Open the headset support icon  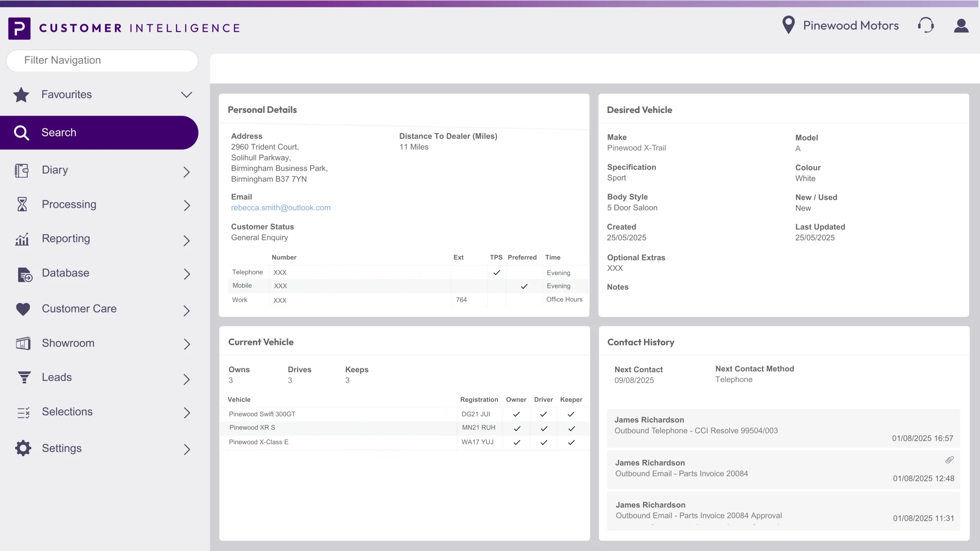click(x=926, y=25)
